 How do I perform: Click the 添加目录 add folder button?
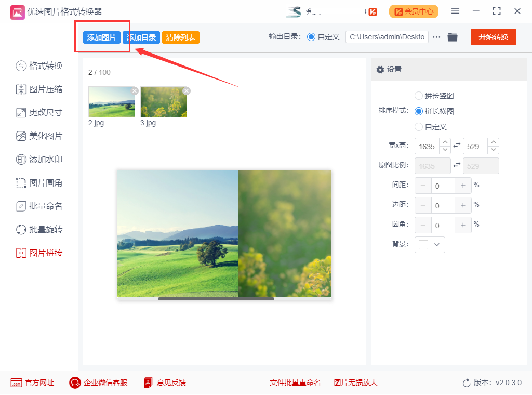click(141, 37)
